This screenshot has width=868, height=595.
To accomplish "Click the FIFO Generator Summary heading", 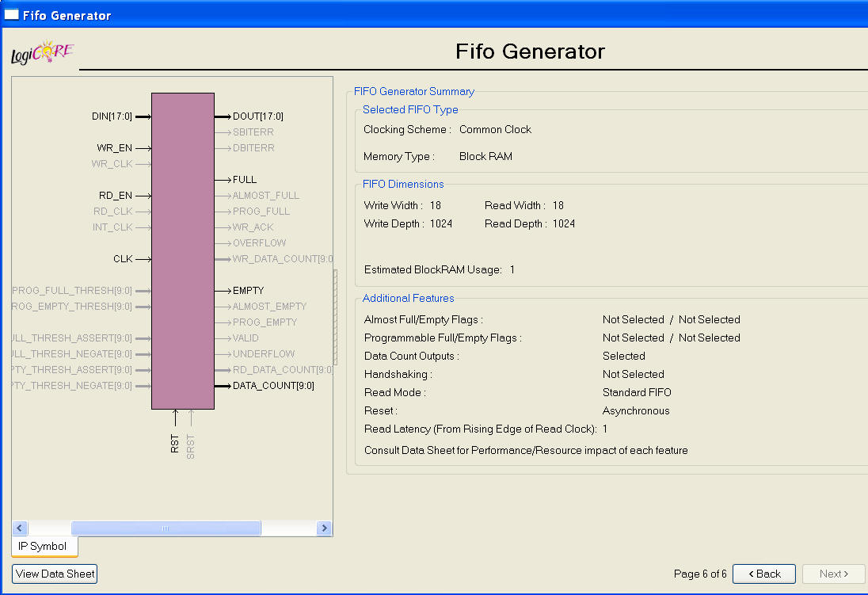I will 414,91.
